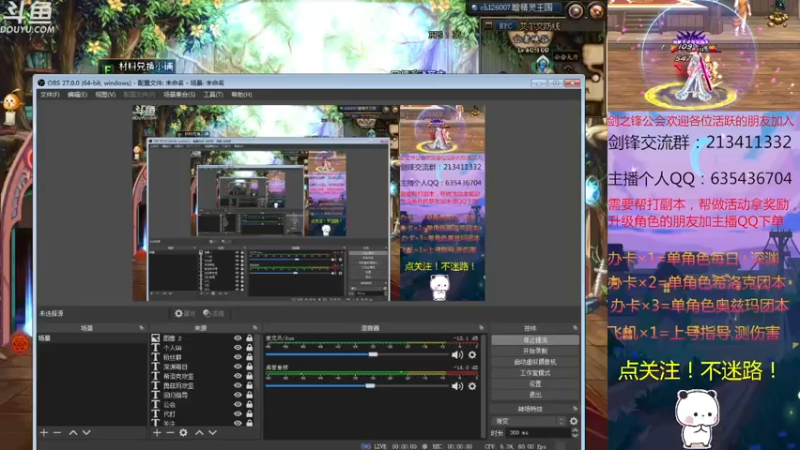Toggle lock on 代打 source

[x=249, y=414]
